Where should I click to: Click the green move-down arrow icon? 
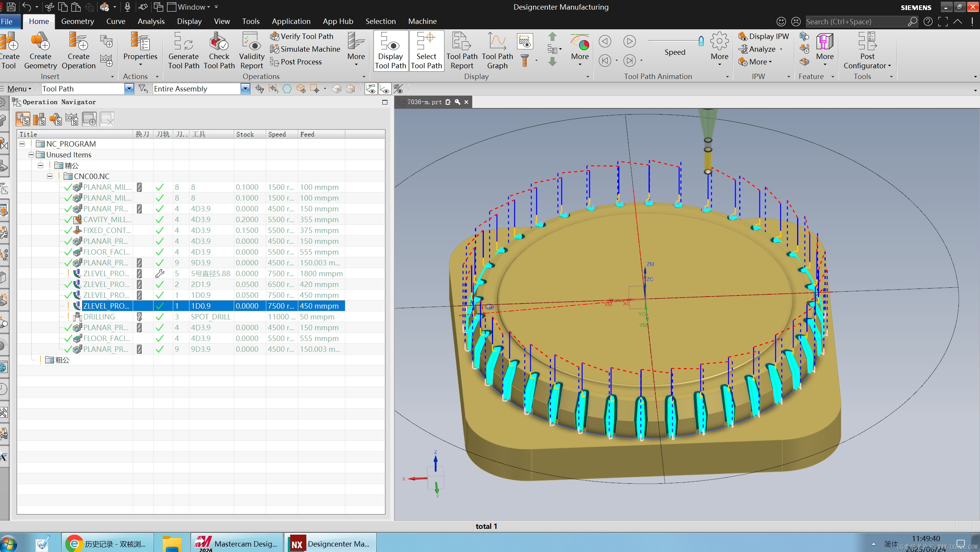point(553,61)
